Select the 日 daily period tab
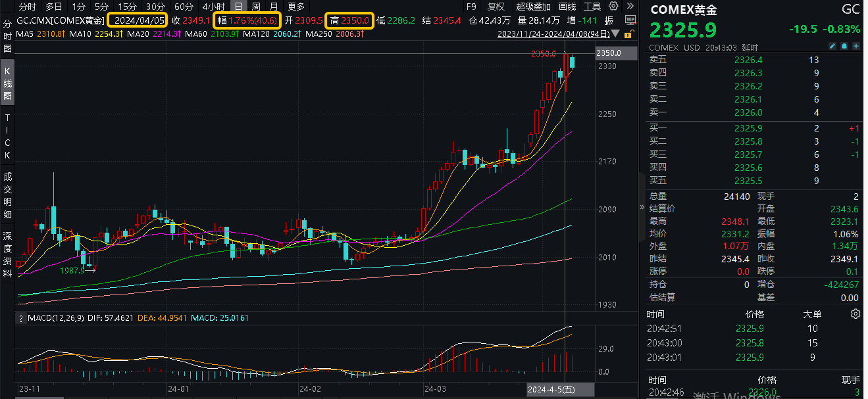The height and width of the screenshot is (399, 868). tap(238, 7)
